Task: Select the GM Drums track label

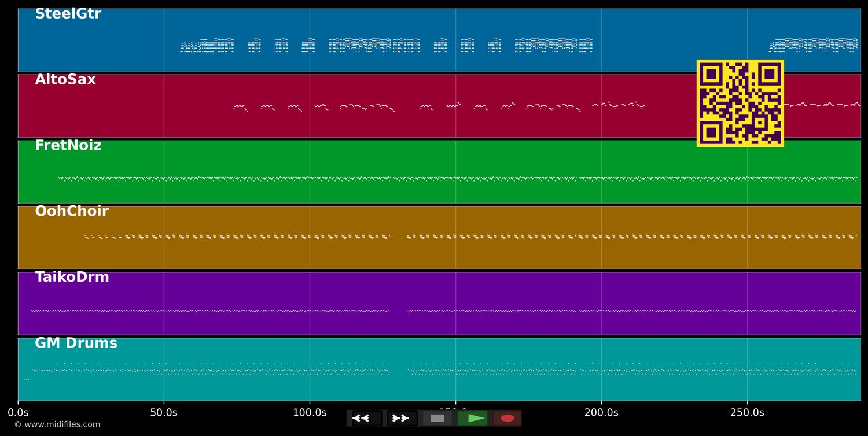Action: (76, 343)
